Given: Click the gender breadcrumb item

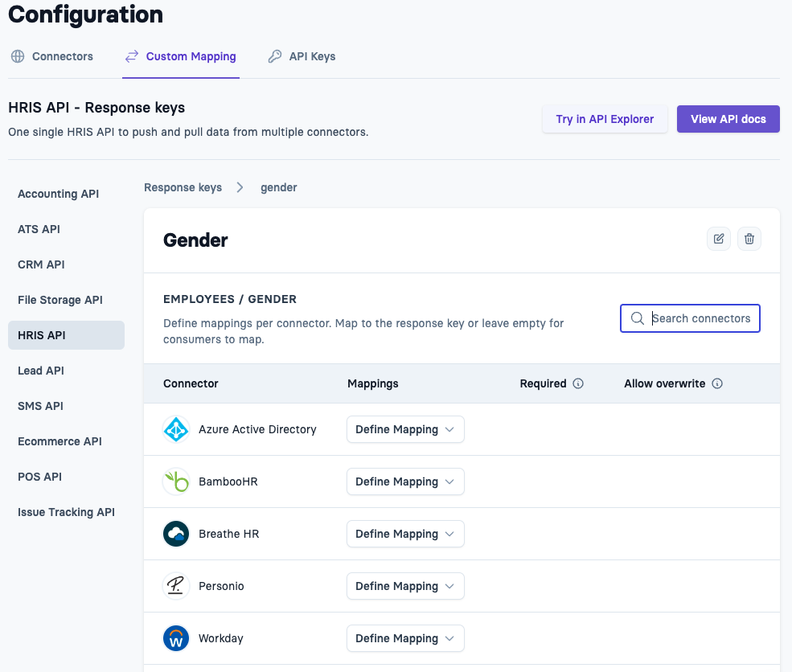Looking at the screenshot, I should (279, 187).
